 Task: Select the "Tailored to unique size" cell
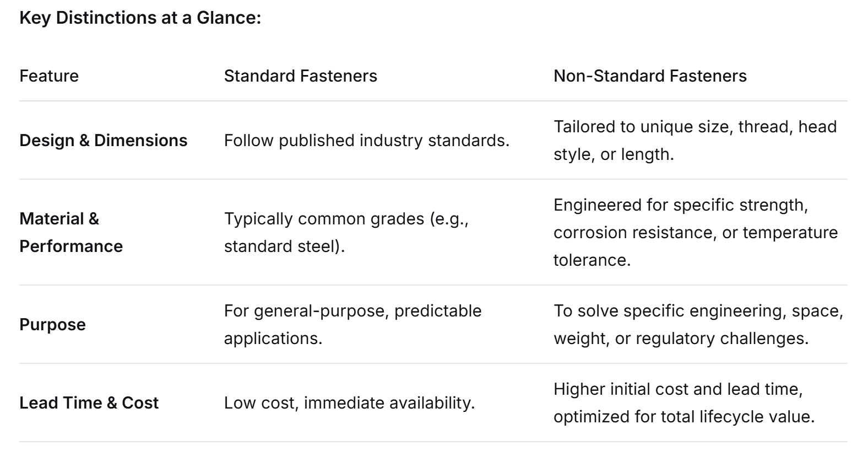[695, 140]
